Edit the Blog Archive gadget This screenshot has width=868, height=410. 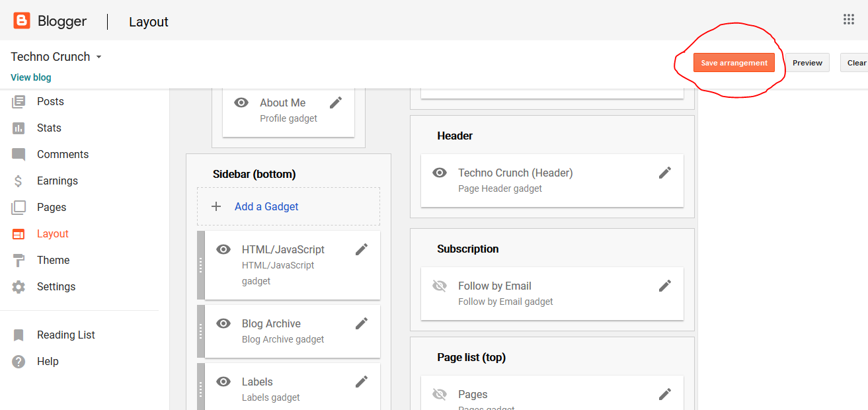pos(362,323)
